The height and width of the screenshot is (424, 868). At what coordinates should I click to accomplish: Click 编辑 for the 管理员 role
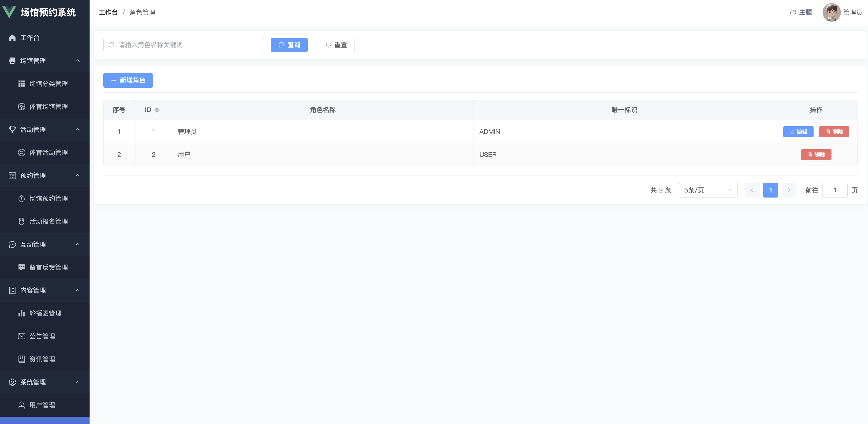tap(798, 132)
